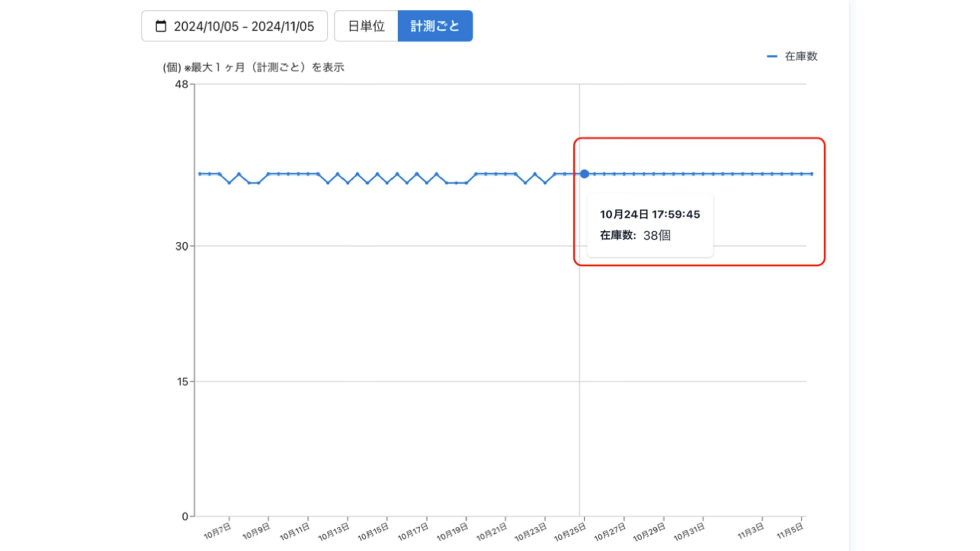Click the 10月17日 x-axis label

413,532
